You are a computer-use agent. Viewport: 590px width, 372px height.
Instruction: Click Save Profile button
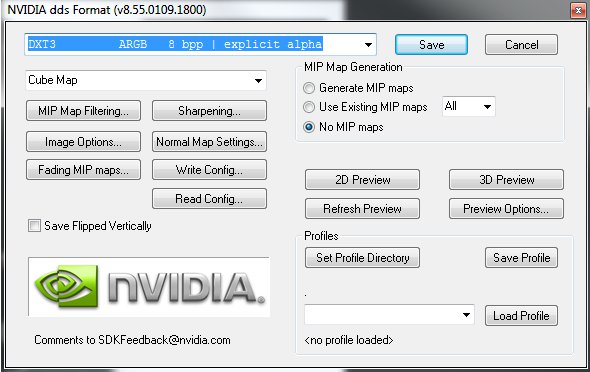pyautogui.click(x=521, y=258)
